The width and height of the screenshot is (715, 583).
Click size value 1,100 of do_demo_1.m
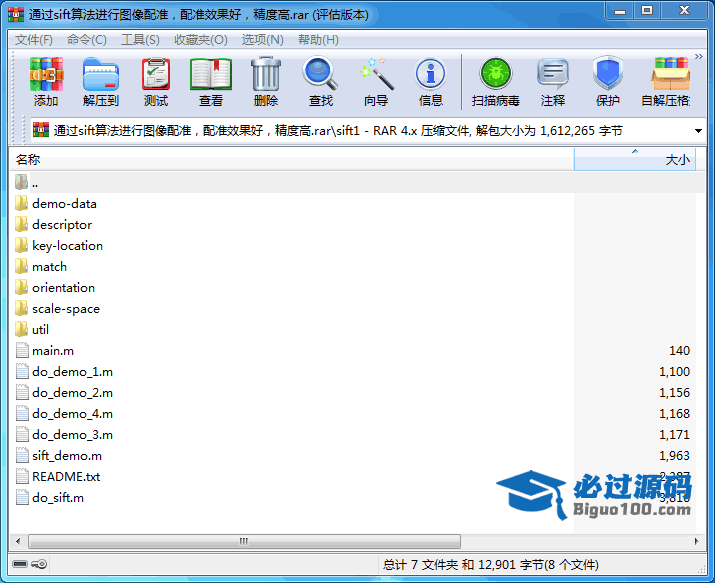click(674, 372)
